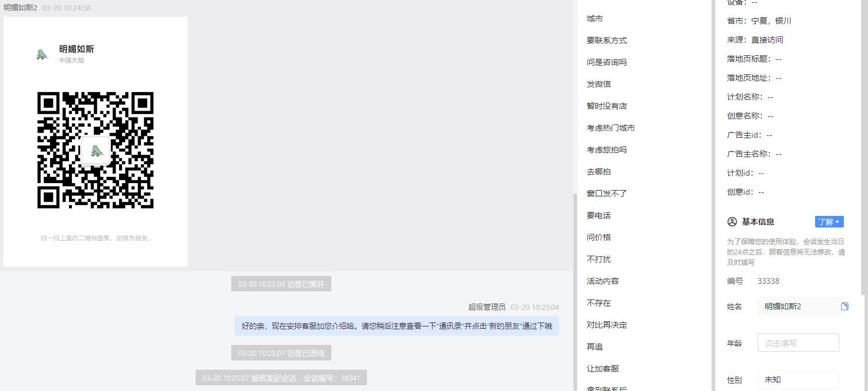Select the quick reply 城市
The height and width of the screenshot is (391, 868).
[x=595, y=18]
